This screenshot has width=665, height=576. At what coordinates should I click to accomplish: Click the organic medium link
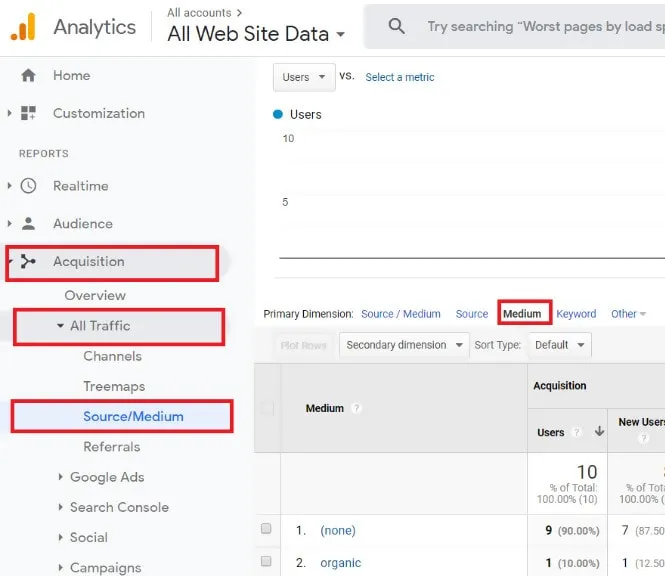click(340, 562)
